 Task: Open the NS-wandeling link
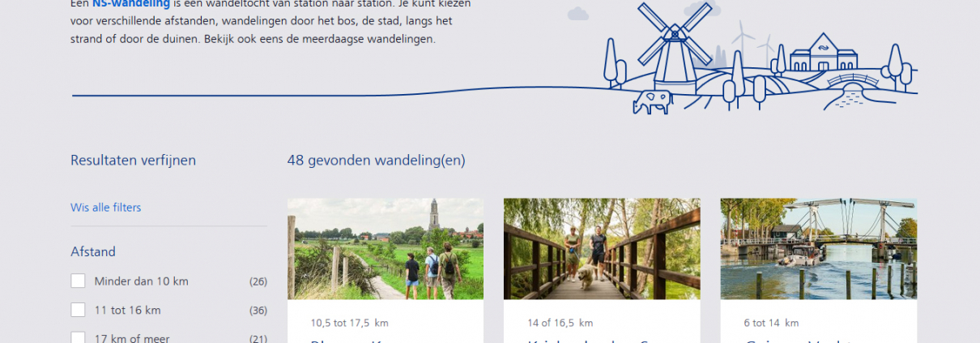click(130, 4)
